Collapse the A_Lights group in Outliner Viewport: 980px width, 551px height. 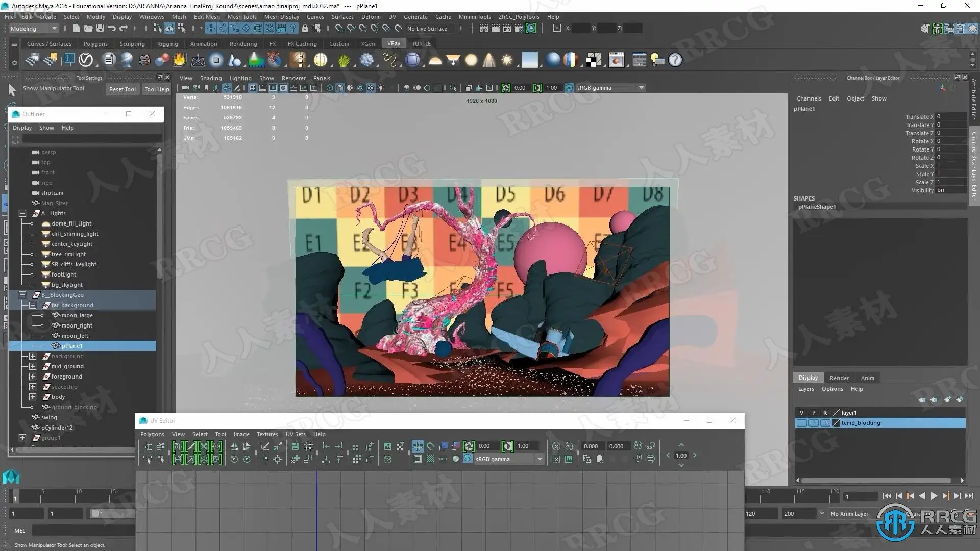(22, 213)
